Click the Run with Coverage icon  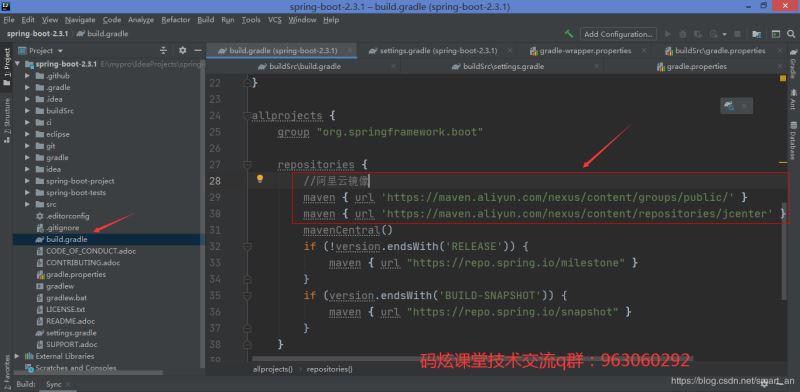(697, 34)
